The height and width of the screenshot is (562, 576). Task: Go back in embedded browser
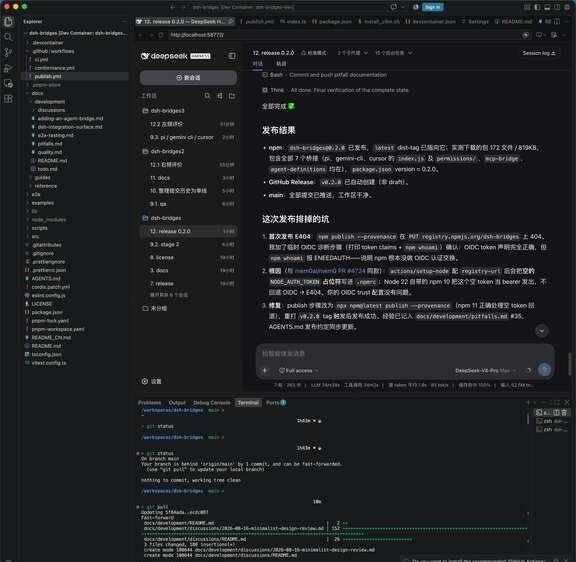point(141,35)
